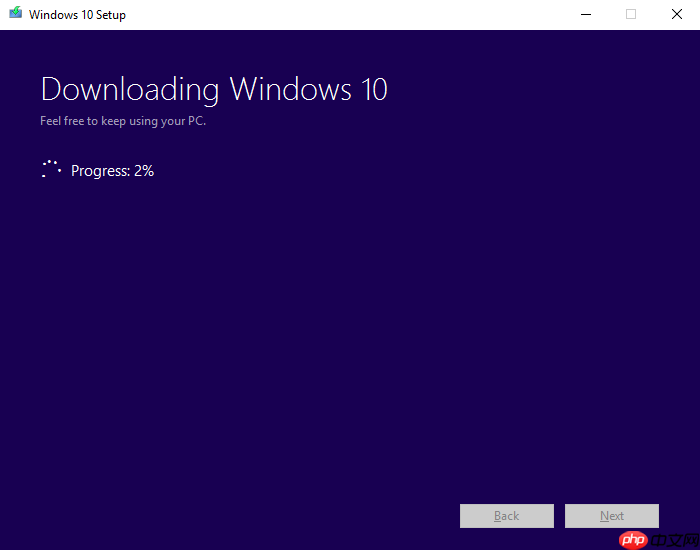Click the spinning progress indicator dots

coord(51,169)
